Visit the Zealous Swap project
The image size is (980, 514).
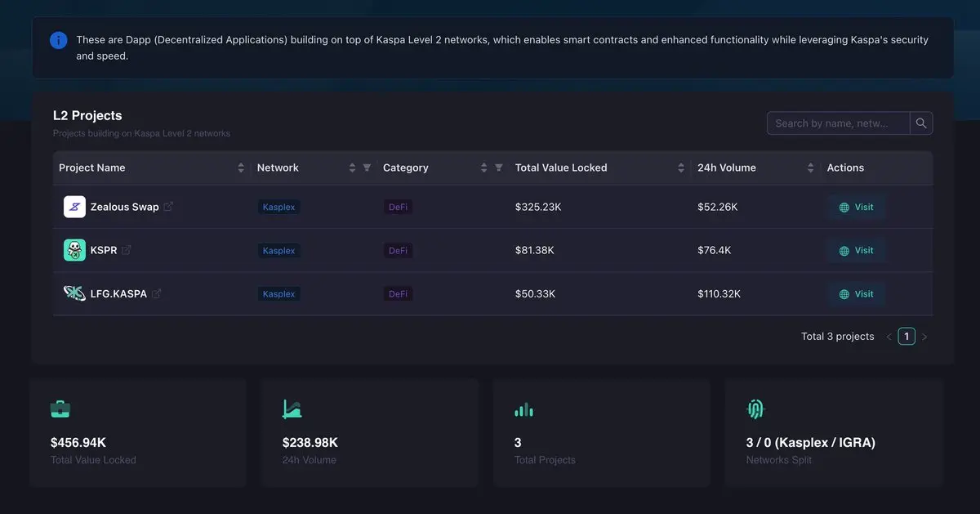pyautogui.click(x=856, y=207)
